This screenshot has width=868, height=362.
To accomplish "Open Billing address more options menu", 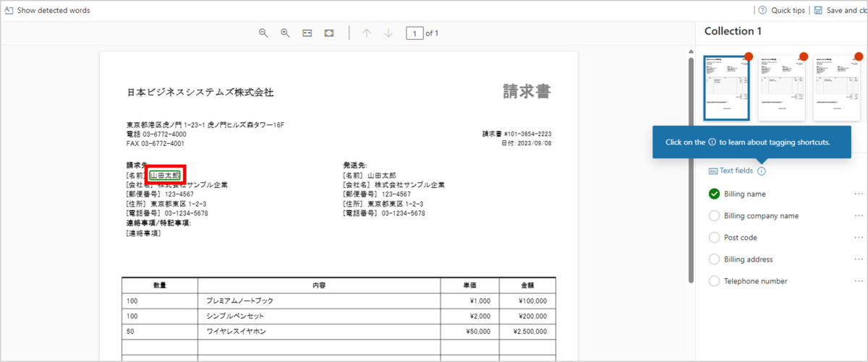I will point(859,259).
